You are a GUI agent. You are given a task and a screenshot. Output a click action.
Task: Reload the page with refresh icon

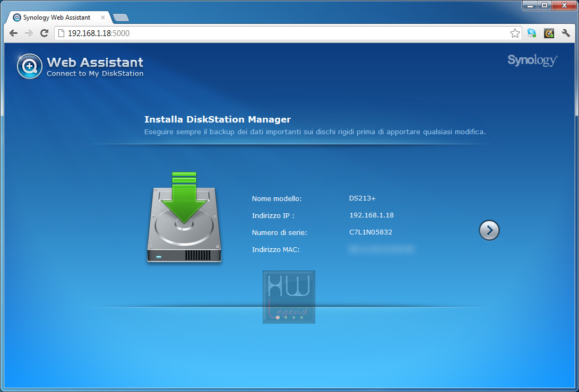(44, 33)
